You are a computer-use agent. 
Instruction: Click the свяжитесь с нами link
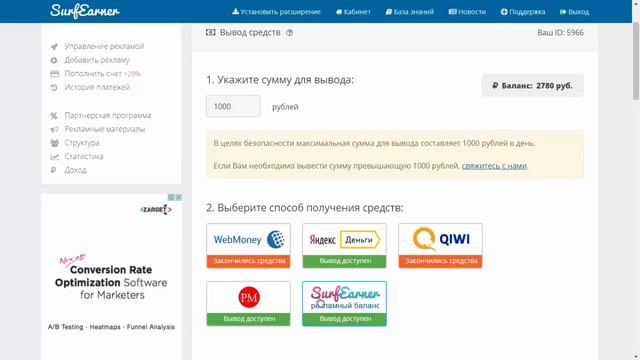[494, 166]
